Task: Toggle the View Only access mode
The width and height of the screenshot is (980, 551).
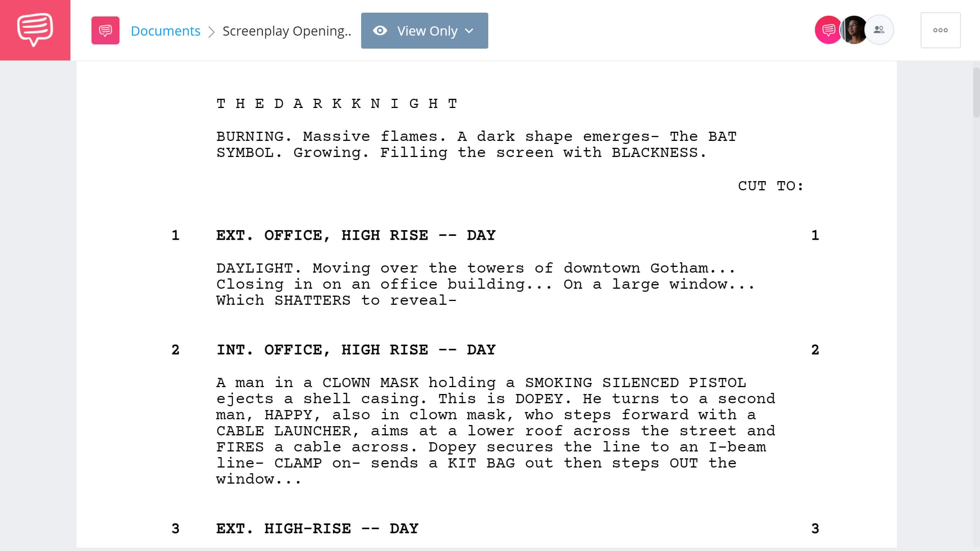Action: pos(424,30)
